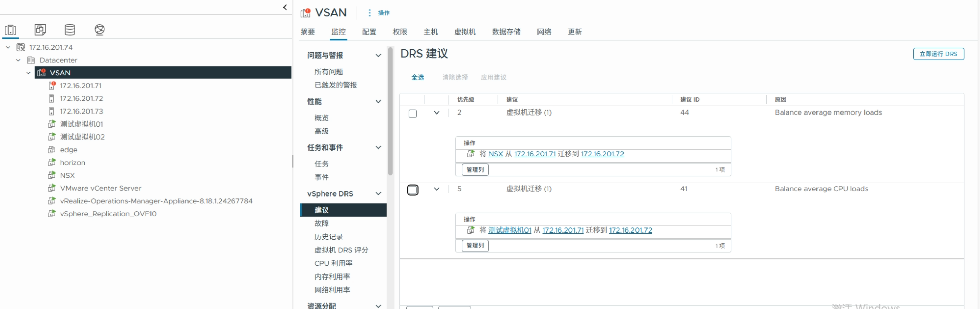Switch to the 配置 tab
980x309 pixels.
[x=369, y=32]
